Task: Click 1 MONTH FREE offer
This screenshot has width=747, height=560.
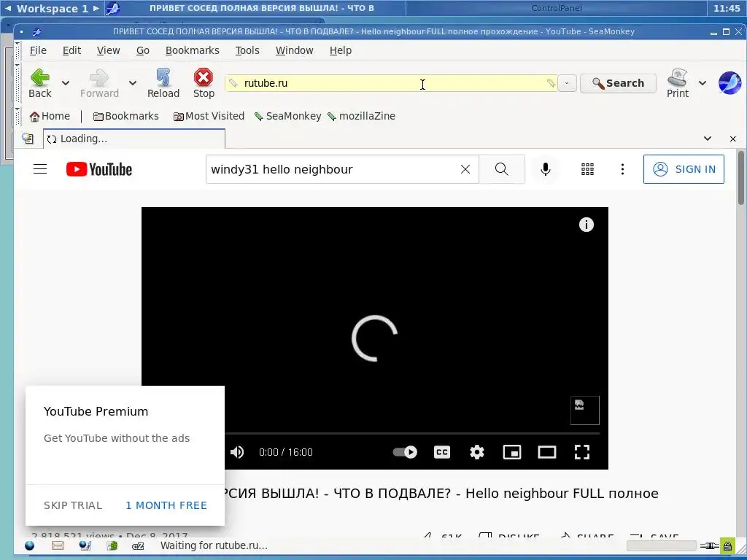Action: [x=166, y=505]
